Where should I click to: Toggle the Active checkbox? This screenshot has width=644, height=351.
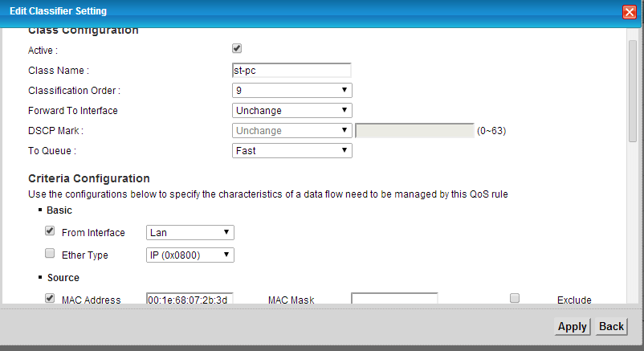point(237,48)
